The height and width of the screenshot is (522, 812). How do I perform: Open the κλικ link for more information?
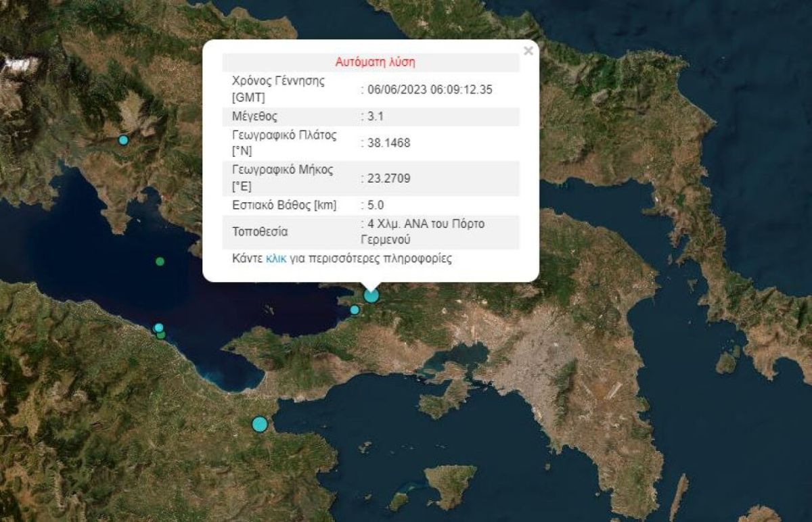(x=276, y=258)
